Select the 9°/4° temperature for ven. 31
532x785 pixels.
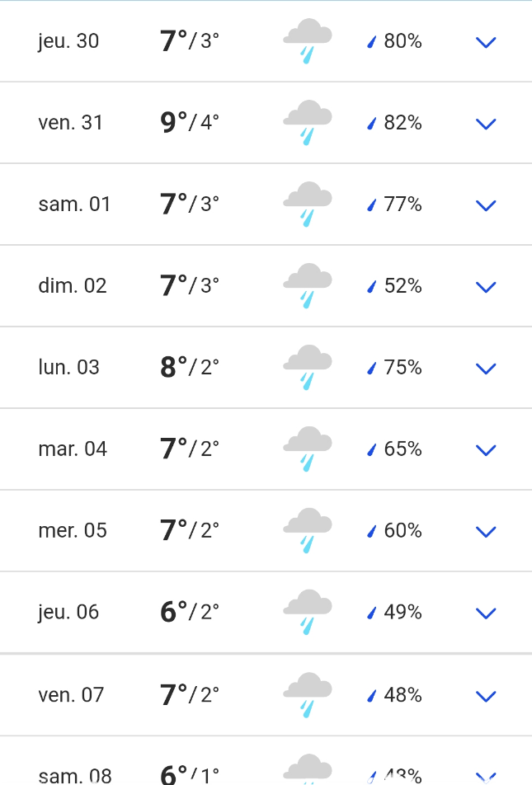(x=190, y=122)
